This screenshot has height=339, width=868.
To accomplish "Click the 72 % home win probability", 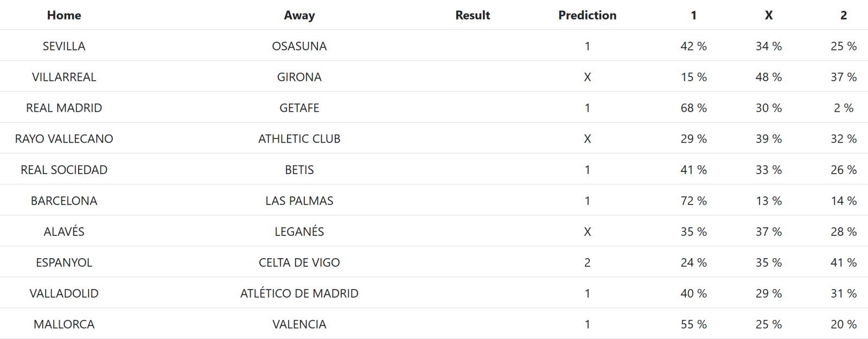I will (693, 201).
